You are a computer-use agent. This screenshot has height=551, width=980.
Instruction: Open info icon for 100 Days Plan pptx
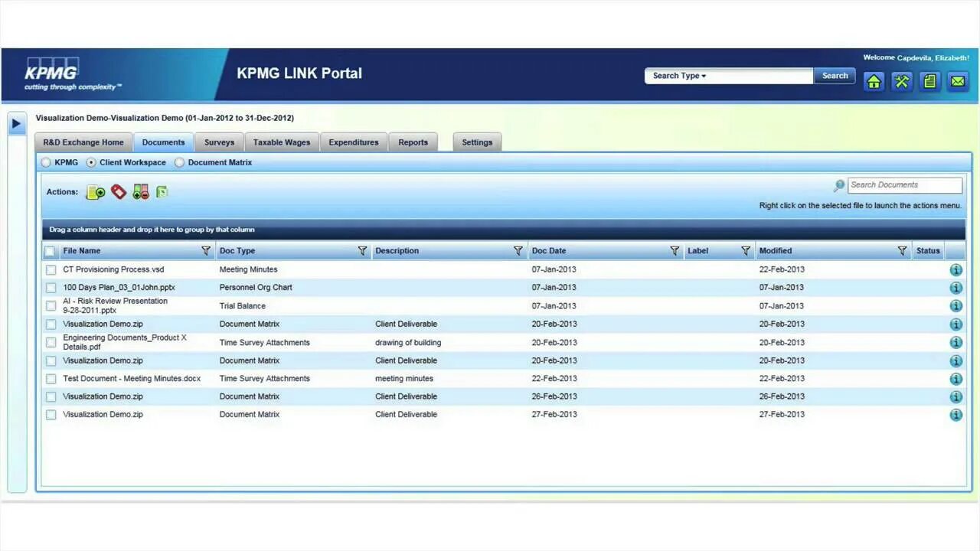955,288
